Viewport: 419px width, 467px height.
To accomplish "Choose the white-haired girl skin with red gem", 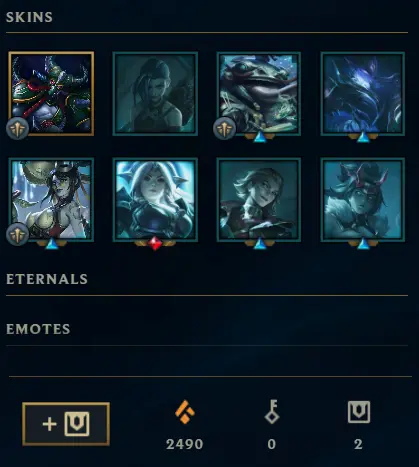I will point(155,200).
